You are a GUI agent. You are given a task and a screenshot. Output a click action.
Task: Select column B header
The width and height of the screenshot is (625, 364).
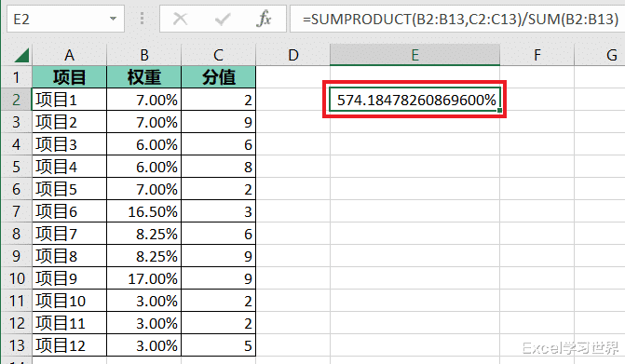[143, 55]
